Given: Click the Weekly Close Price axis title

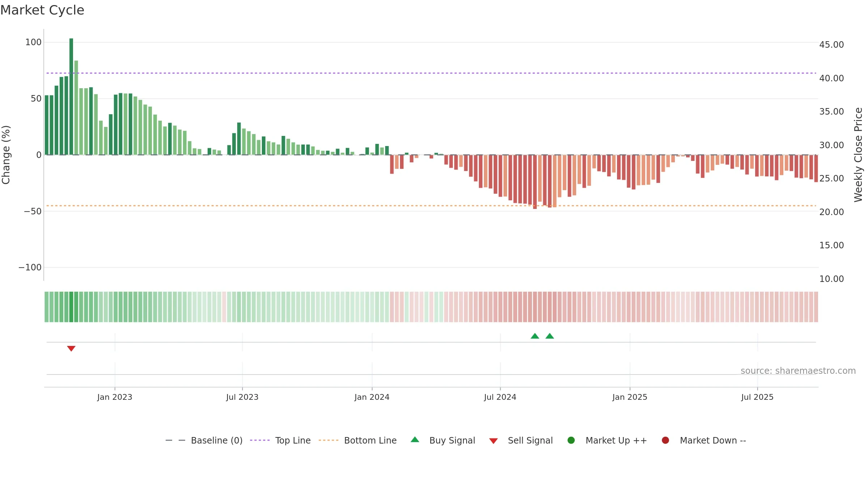Looking at the screenshot, I should tap(858, 155).
